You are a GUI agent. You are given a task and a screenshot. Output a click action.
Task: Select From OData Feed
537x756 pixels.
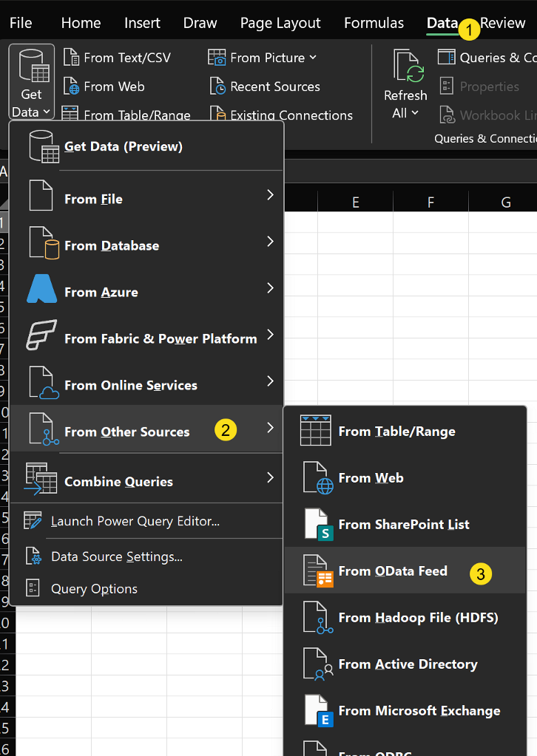click(405, 571)
